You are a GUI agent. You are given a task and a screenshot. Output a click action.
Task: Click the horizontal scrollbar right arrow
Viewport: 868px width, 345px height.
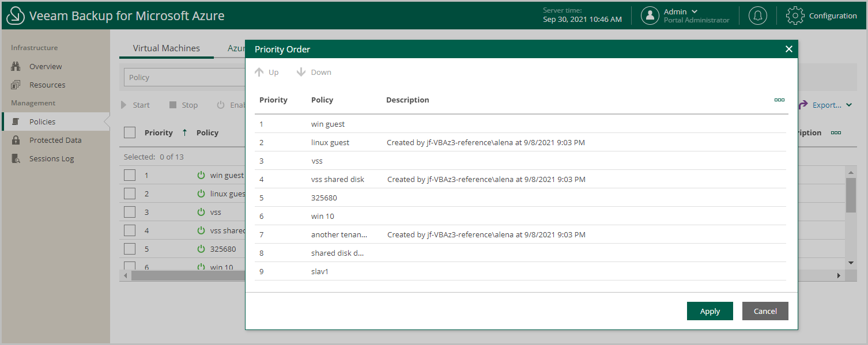839,276
